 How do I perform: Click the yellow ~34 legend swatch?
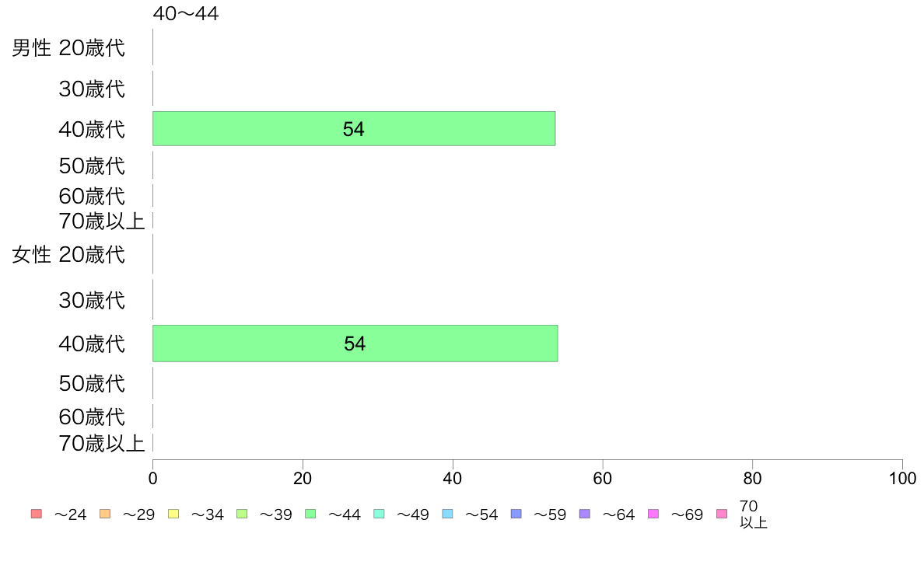click(173, 514)
